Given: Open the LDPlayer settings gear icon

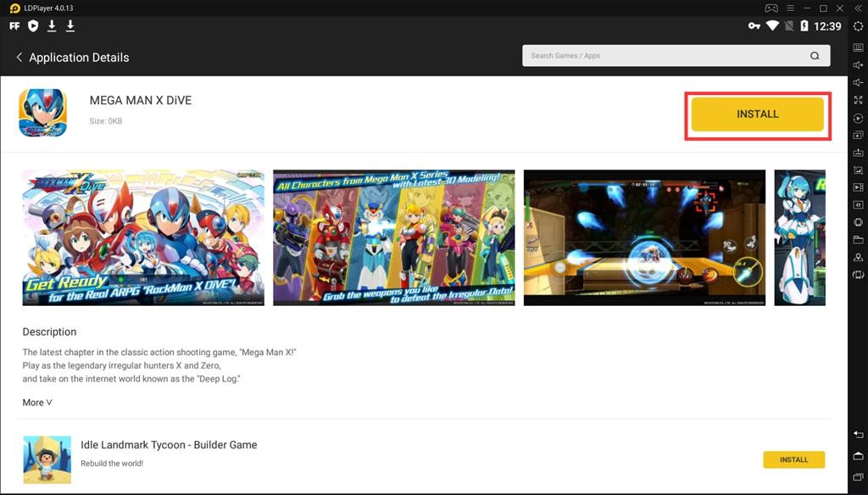Looking at the screenshot, I should [x=858, y=26].
